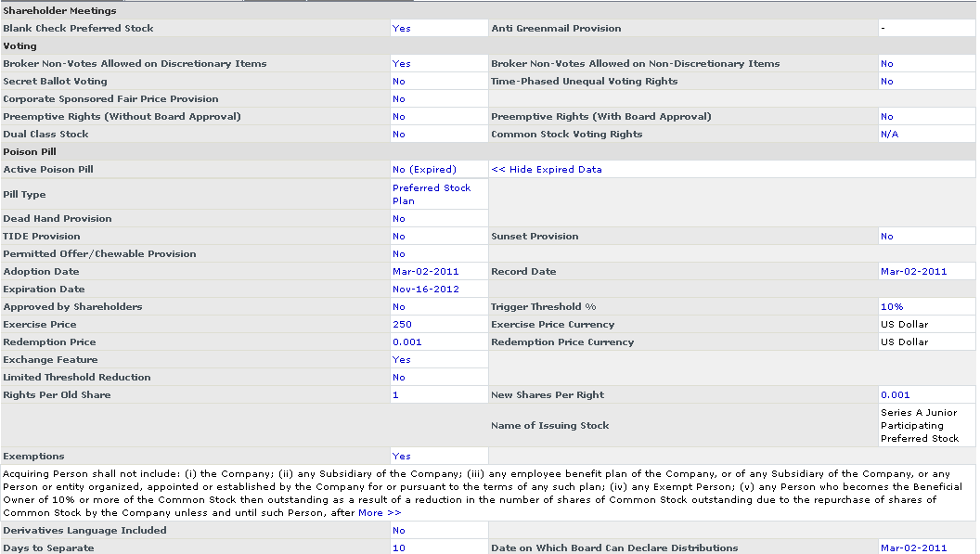This screenshot has height=554, width=980.
Task: Click Days to Separate '10' value
Action: click(x=399, y=548)
